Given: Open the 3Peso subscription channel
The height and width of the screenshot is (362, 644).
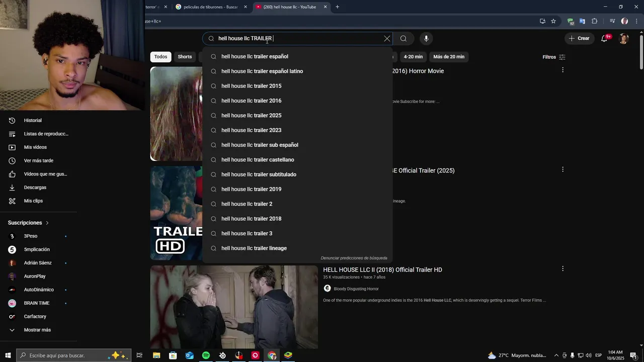Looking at the screenshot, I should click(x=39, y=236).
